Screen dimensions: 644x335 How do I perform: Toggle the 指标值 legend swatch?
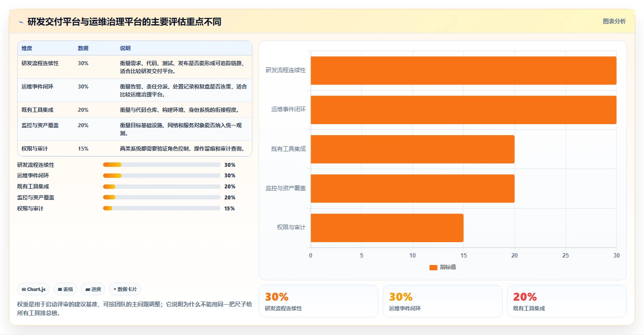(x=433, y=267)
